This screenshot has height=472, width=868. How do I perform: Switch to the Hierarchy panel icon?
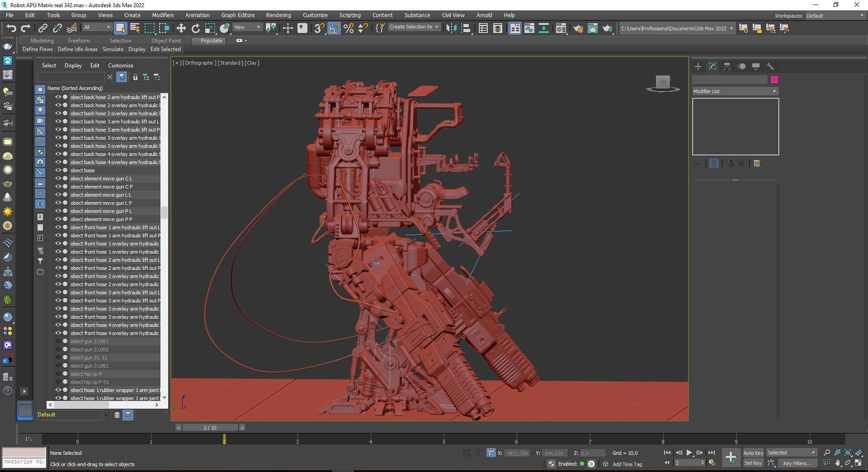pyautogui.click(x=727, y=66)
